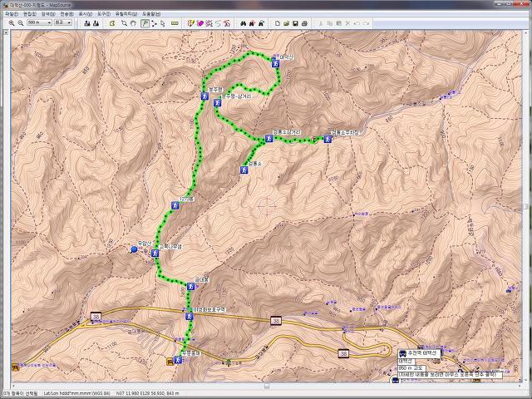532x399 pixels.
Task: Select the arrow selection tool
Action: pyautogui.click(x=163, y=23)
